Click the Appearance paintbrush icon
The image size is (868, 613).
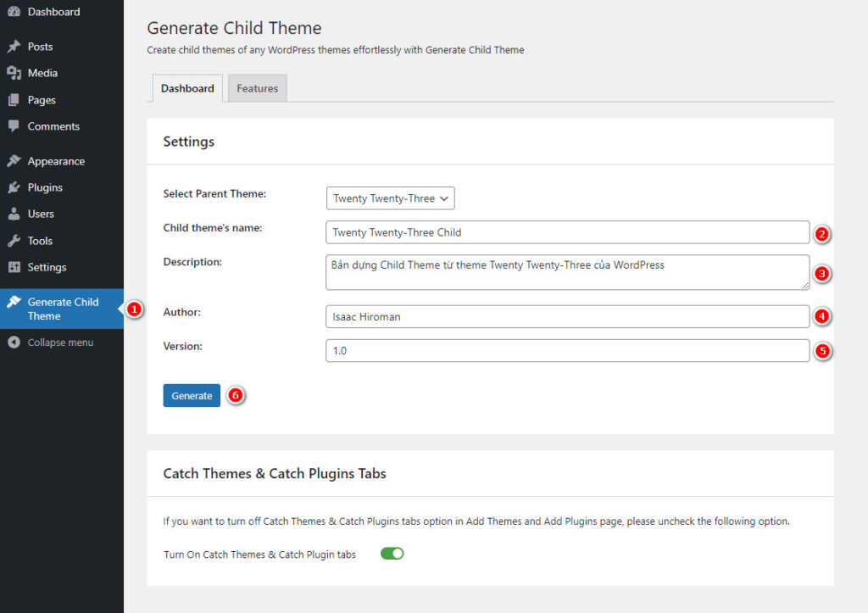(x=14, y=161)
